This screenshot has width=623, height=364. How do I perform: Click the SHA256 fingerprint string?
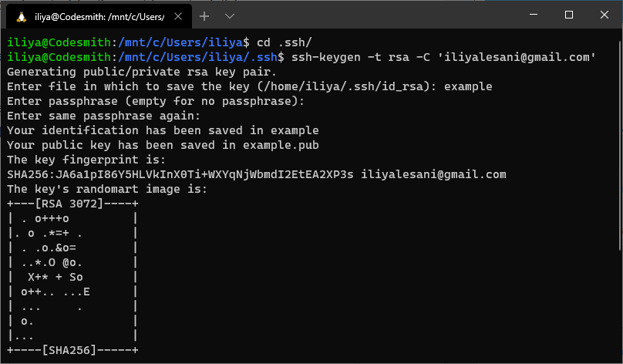(180, 174)
